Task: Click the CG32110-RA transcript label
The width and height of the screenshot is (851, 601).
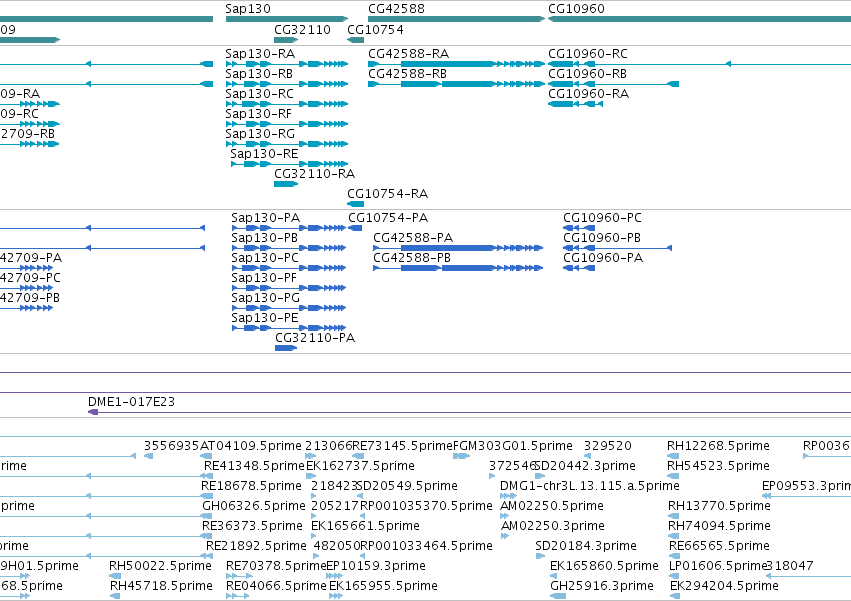Action: click(314, 174)
